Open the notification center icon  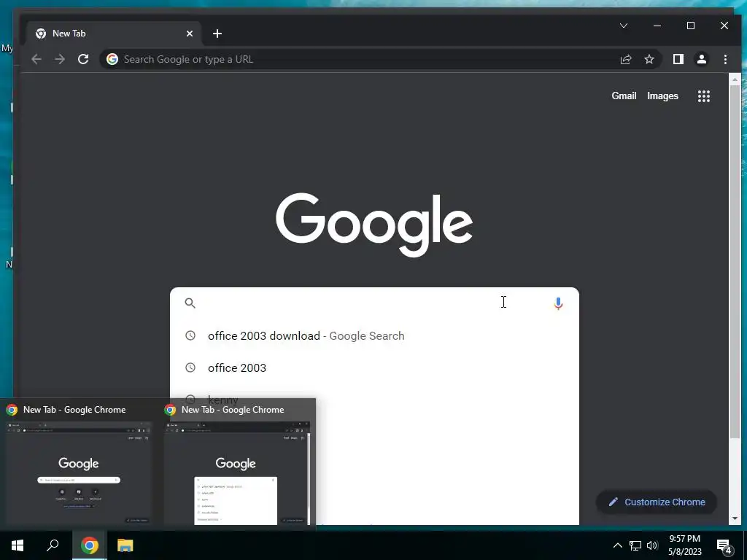coord(724,545)
